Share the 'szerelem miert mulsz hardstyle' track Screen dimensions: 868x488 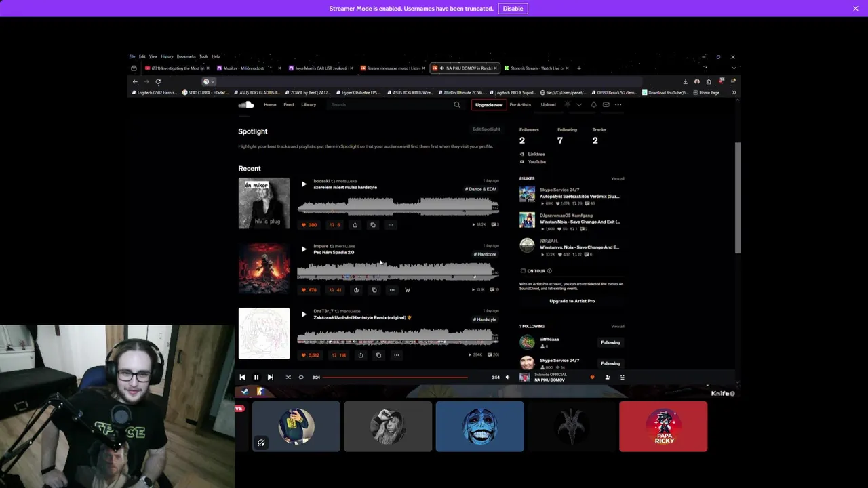[355, 225]
